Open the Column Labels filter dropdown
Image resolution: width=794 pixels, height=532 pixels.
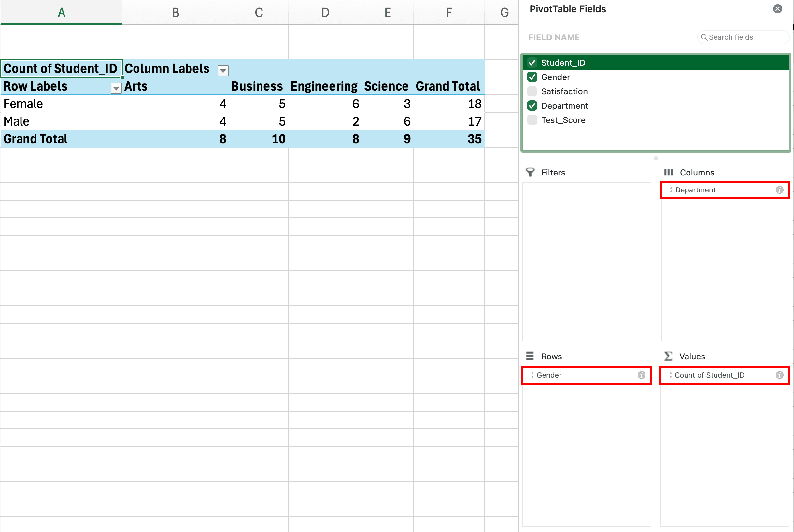pyautogui.click(x=223, y=71)
